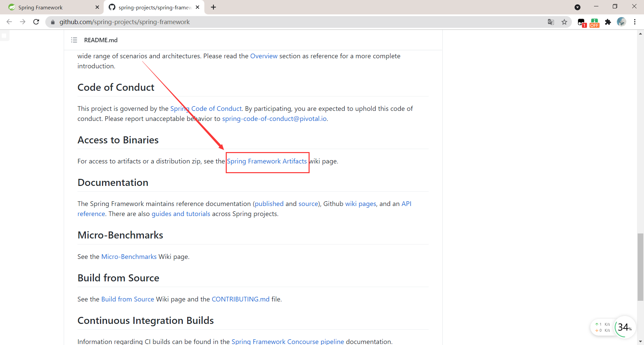Select the spring-projects/spring-framework tab

pyautogui.click(x=155, y=7)
